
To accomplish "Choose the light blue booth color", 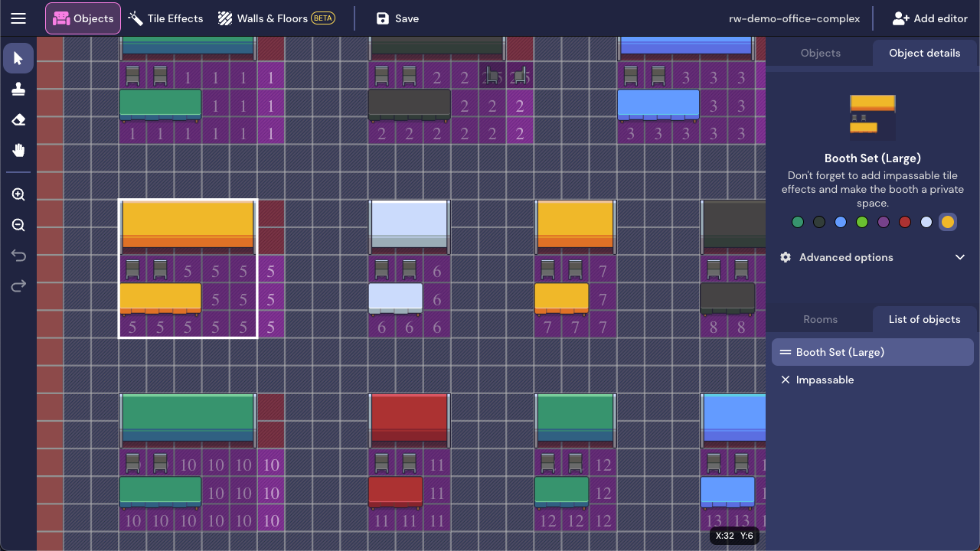I will (926, 222).
